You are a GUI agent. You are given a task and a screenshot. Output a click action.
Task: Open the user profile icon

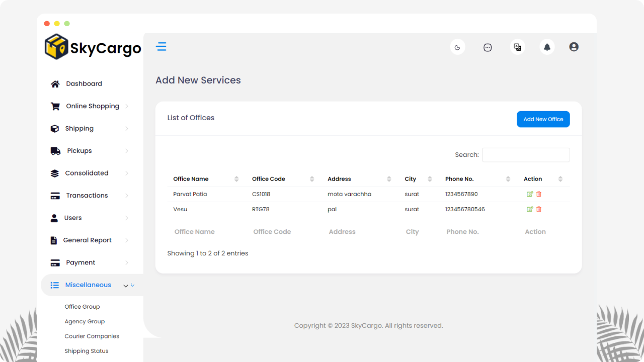tap(574, 47)
